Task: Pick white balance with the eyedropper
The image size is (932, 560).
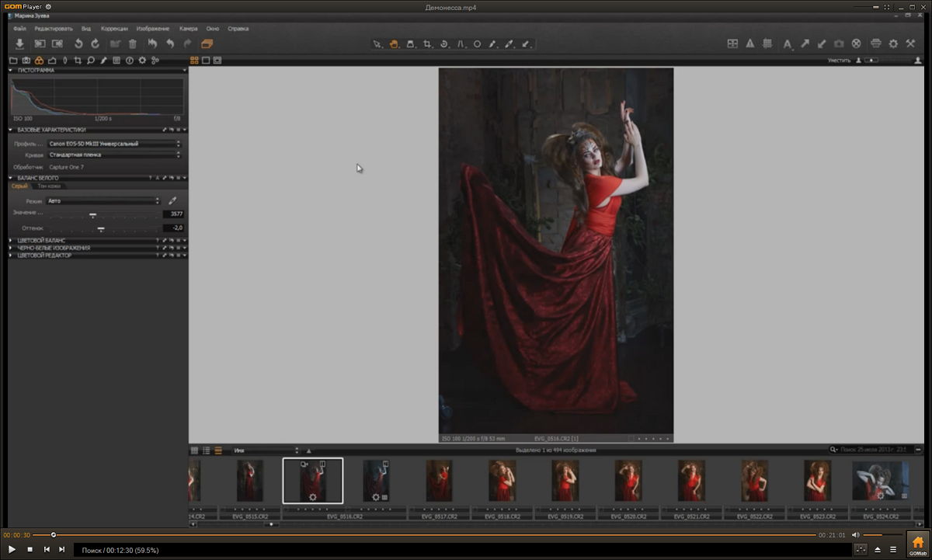Action: click(x=172, y=201)
